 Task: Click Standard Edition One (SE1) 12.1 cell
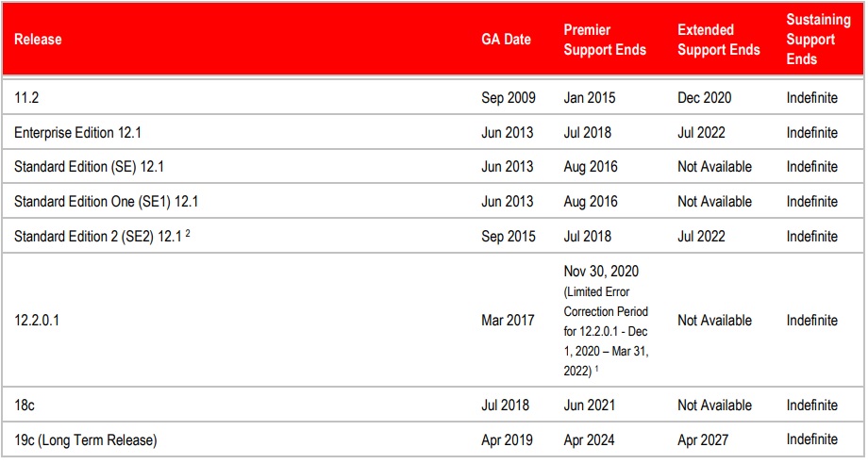click(x=106, y=202)
